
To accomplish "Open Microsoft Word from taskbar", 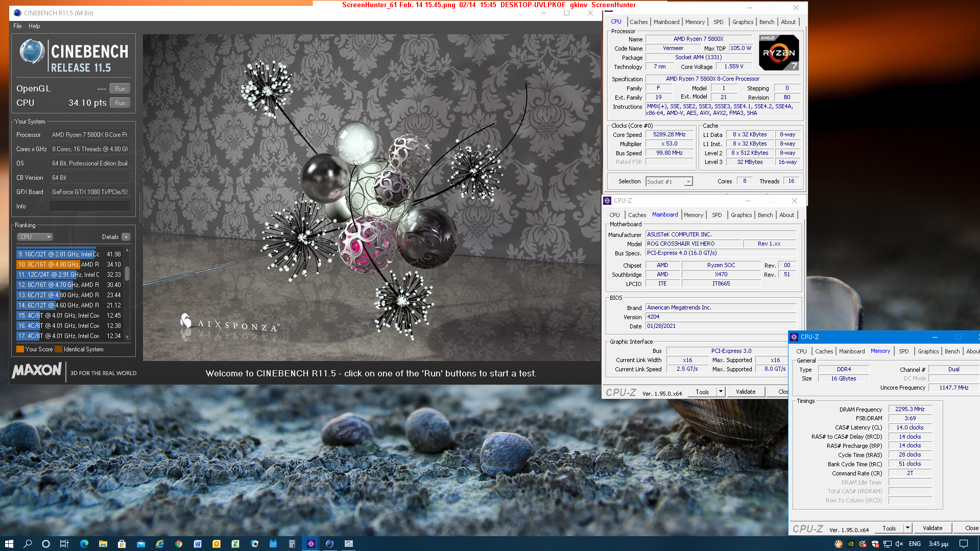I will coord(198,543).
